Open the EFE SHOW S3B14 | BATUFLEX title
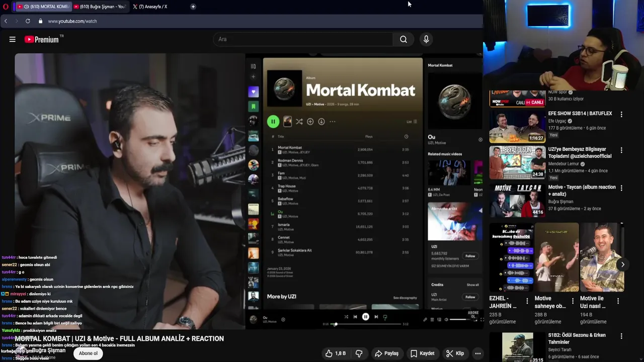Screen dimensions: 644x362 [x=580, y=114]
